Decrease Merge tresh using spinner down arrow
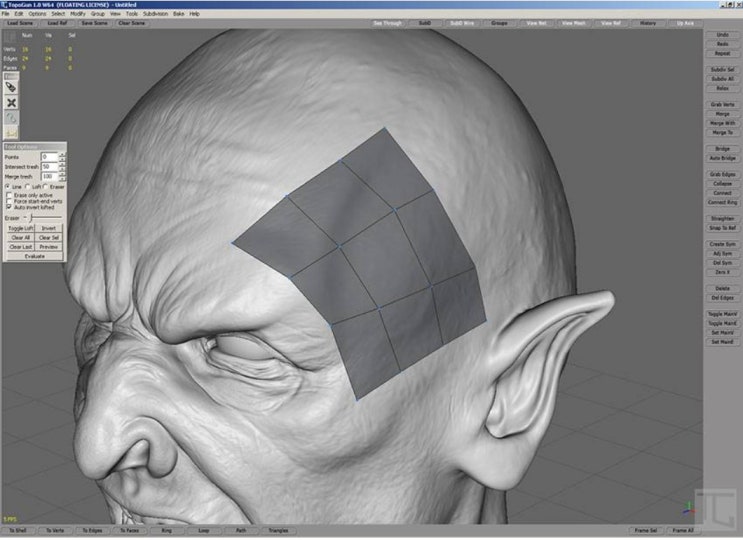Viewport: 743px width, 540px height. pos(62,178)
